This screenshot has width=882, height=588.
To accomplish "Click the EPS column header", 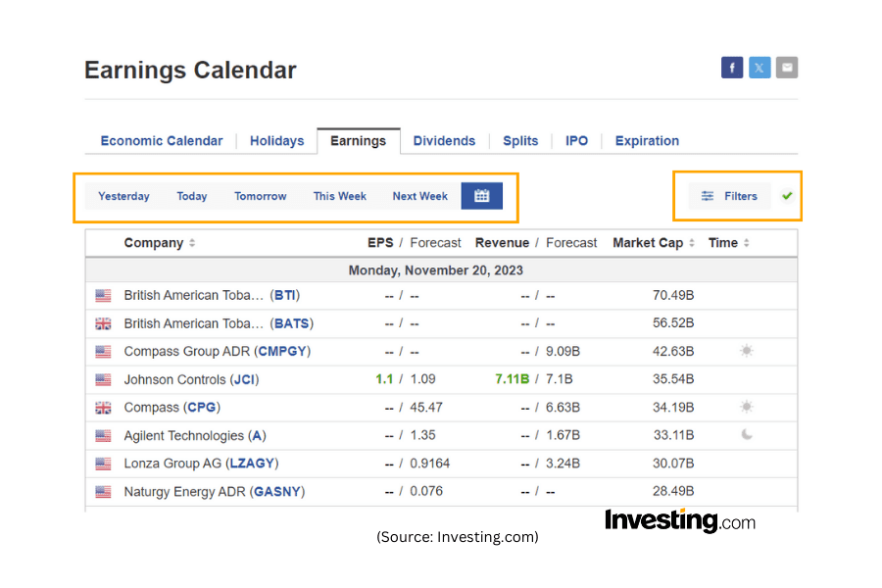I will point(380,242).
